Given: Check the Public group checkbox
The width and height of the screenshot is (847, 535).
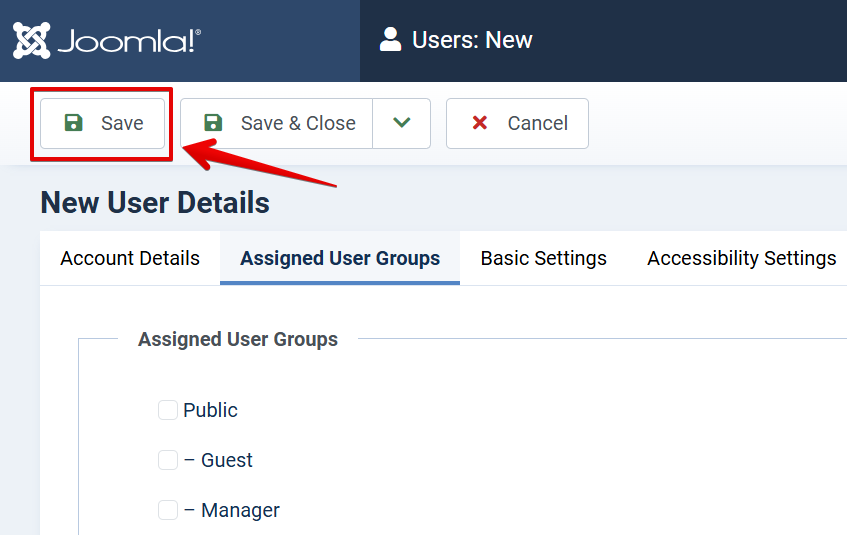Looking at the screenshot, I should pos(168,410).
